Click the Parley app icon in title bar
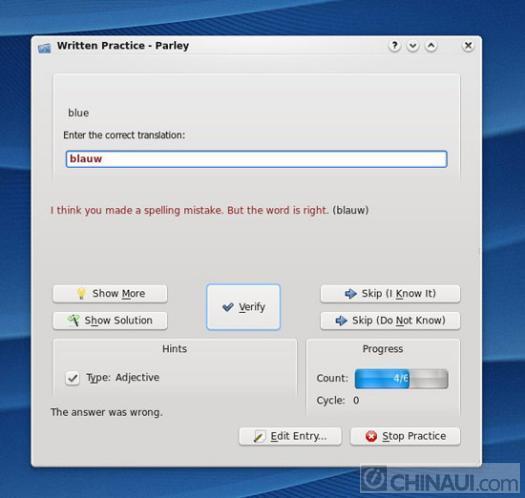The height and width of the screenshot is (498, 525). (x=45, y=48)
